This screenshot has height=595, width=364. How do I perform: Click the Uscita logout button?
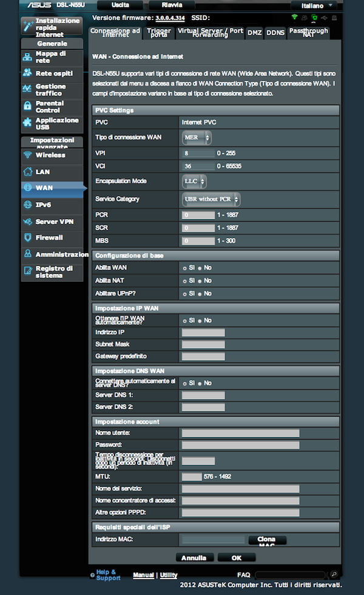pyautogui.click(x=120, y=5)
